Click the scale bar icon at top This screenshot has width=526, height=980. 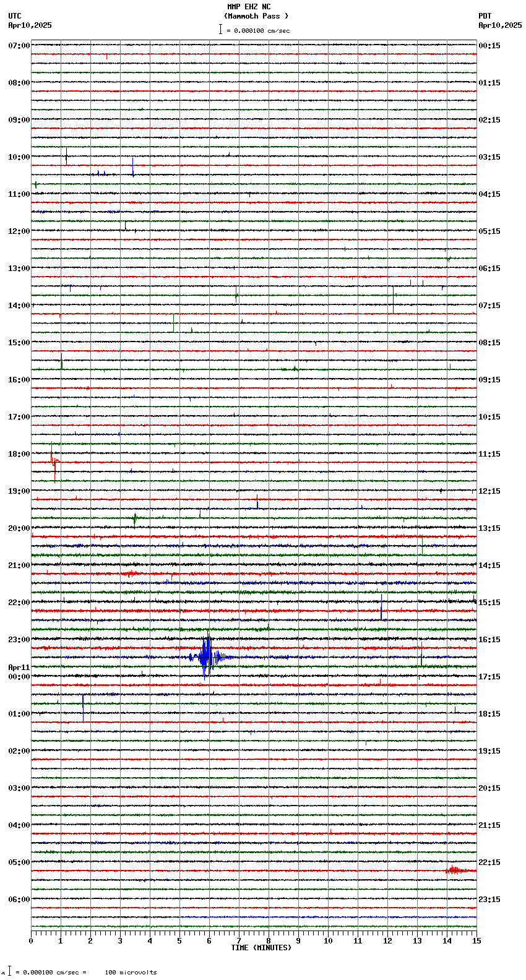(x=220, y=29)
